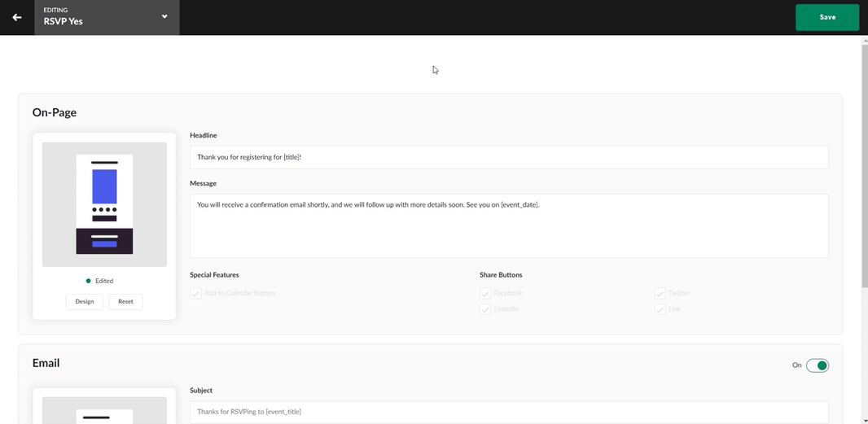
Task: Toggle the Link share checkbox
Action: (660, 309)
